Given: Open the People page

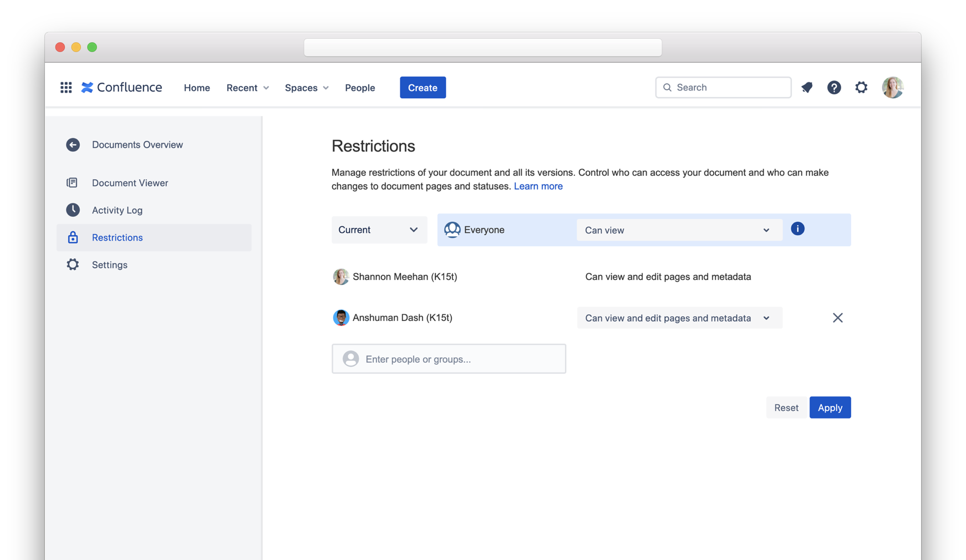Looking at the screenshot, I should (x=360, y=88).
